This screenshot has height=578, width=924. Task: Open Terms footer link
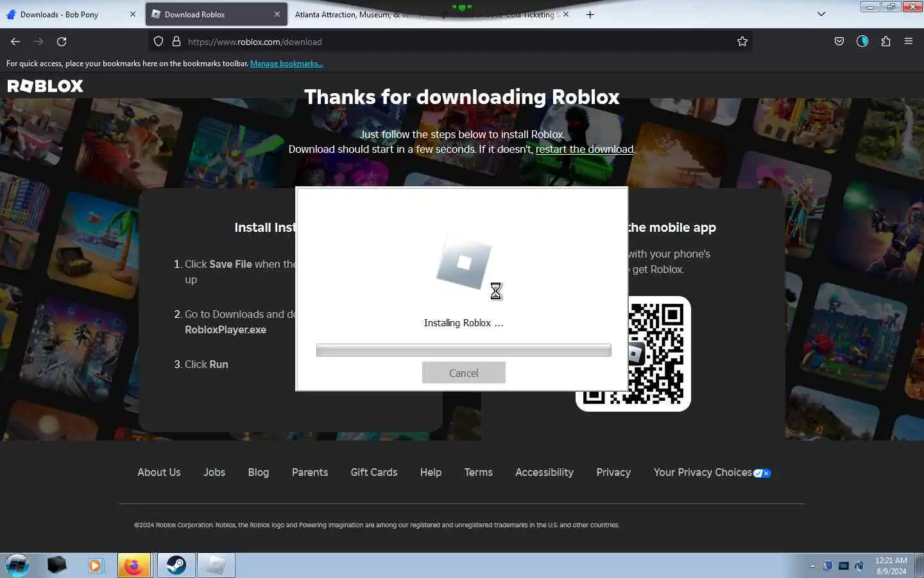(x=479, y=472)
